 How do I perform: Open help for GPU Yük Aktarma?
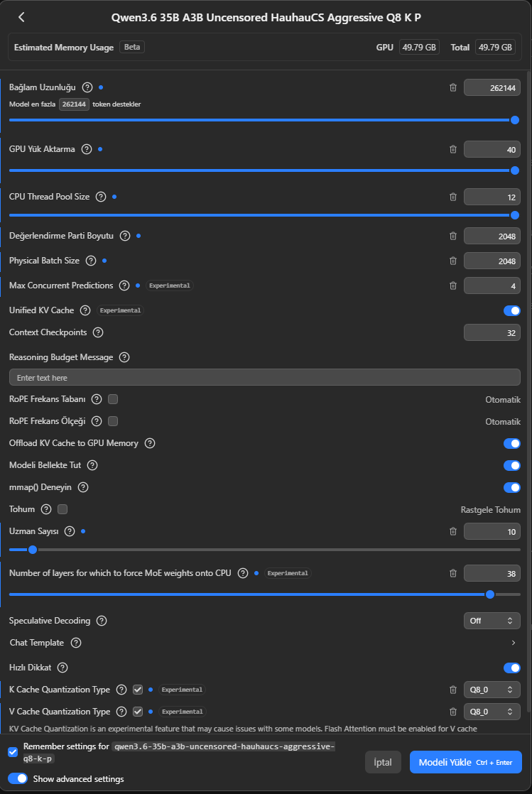pyautogui.click(x=87, y=149)
